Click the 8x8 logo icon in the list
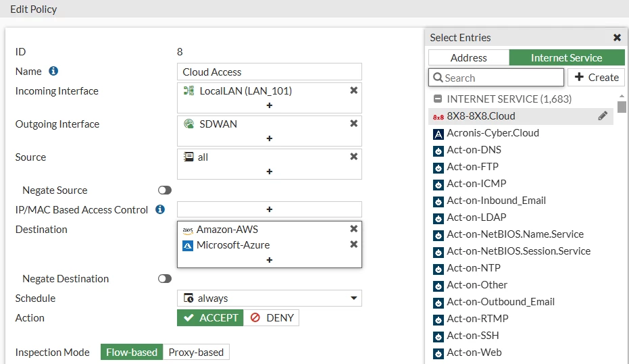Image resolution: width=629 pixels, height=364 pixels. [x=438, y=117]
